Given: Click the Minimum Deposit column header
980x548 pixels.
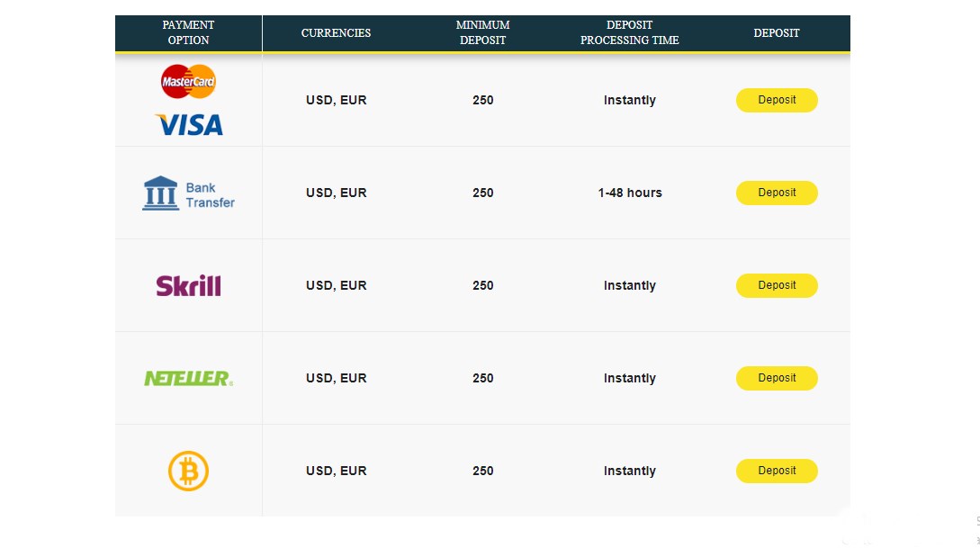Looking at the screenshot, I should pyautogui.click(x=482, y=33).
